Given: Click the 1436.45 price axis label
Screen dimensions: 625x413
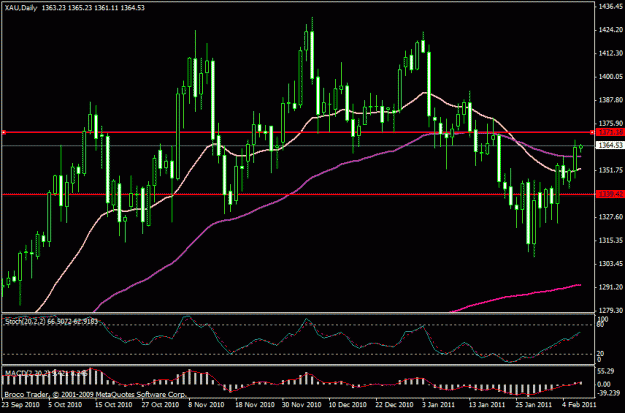Looking at the screenshot, I should pos(611,6).
